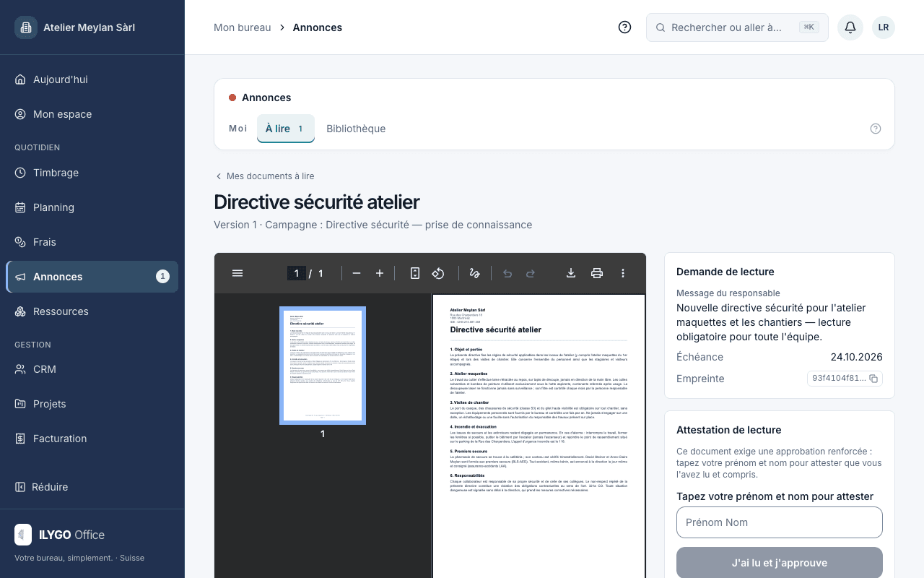Zoom in the PDF document

point(380,273)
